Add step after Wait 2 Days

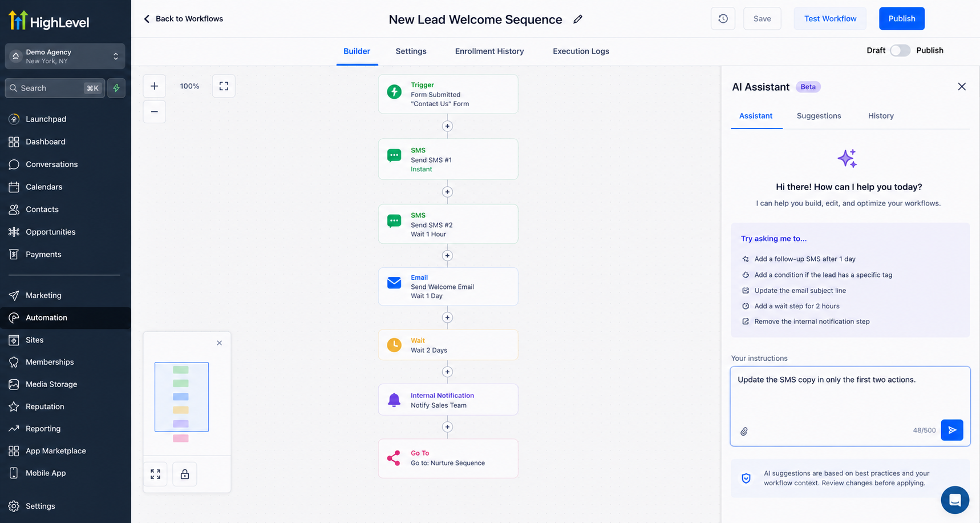pyautogui.click(x=447, y=372)
